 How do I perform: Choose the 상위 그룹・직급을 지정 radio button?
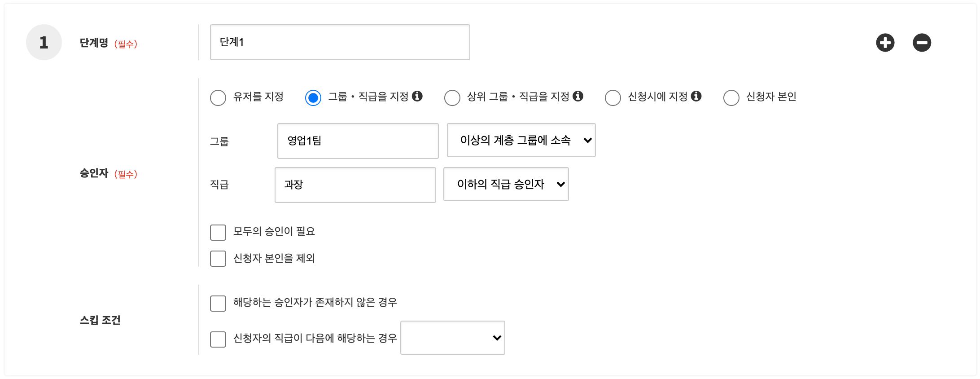(452, 97)
